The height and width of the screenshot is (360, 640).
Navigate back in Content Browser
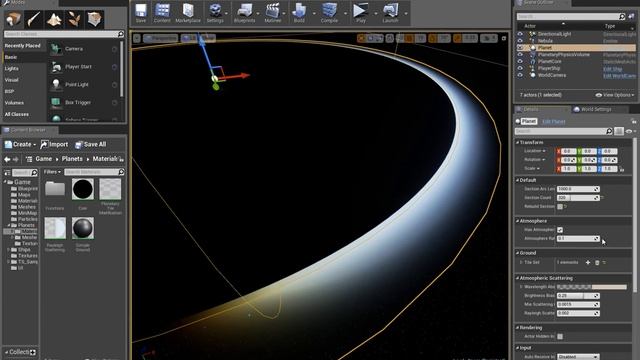(x=7, y=159)
